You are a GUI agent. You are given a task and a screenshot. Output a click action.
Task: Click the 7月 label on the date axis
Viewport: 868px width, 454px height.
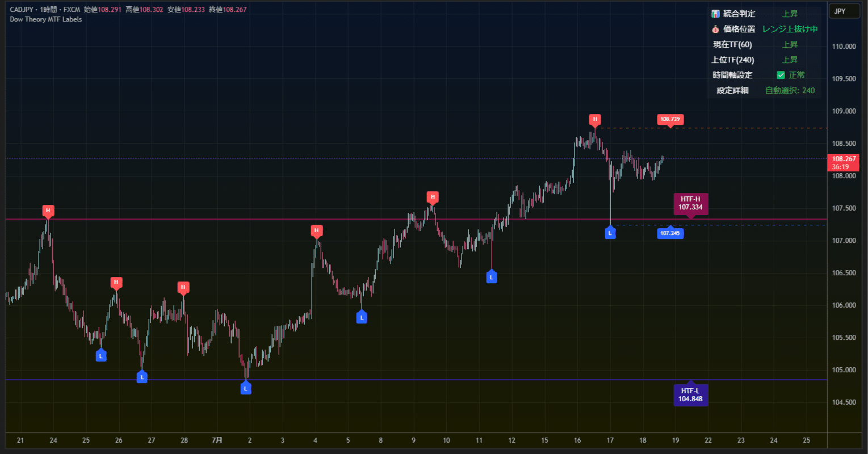click(x=216, y=440)
